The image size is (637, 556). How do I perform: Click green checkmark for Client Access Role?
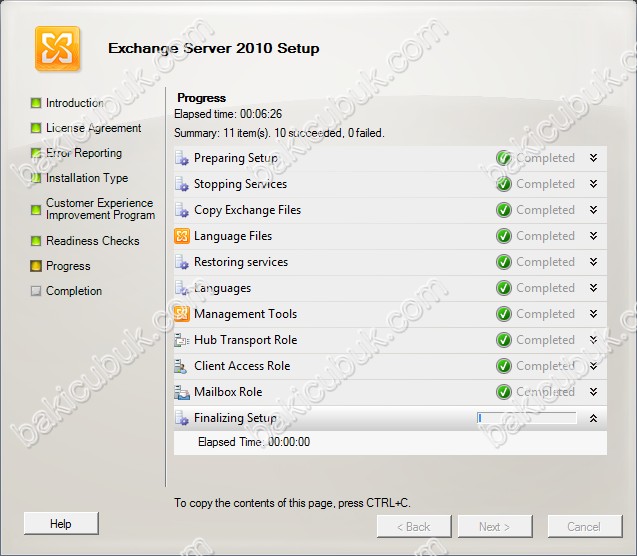[x=504, y=366]
